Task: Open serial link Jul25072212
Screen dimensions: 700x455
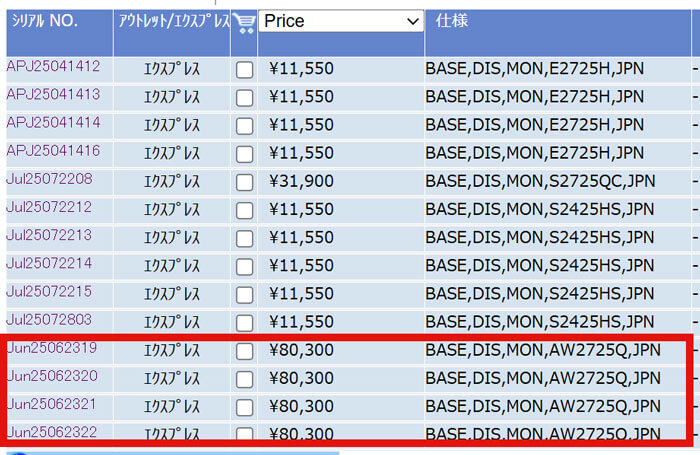Action: 49,207
